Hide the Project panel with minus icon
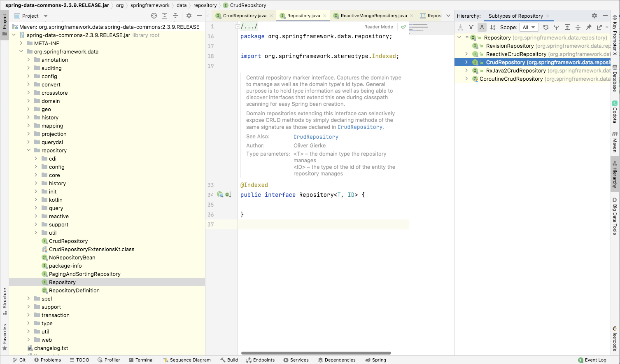This screenshot has height=364, width=620. [x=200, y=16]
